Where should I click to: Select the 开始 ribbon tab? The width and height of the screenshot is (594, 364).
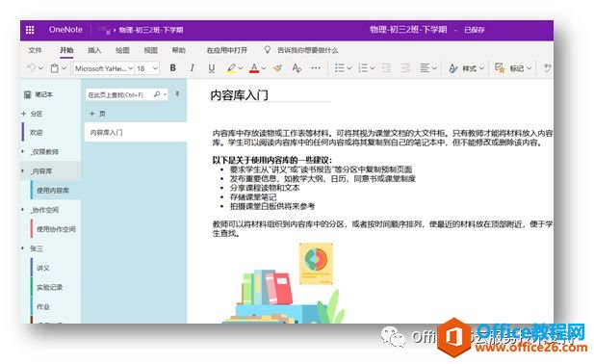tap(66, 50)
